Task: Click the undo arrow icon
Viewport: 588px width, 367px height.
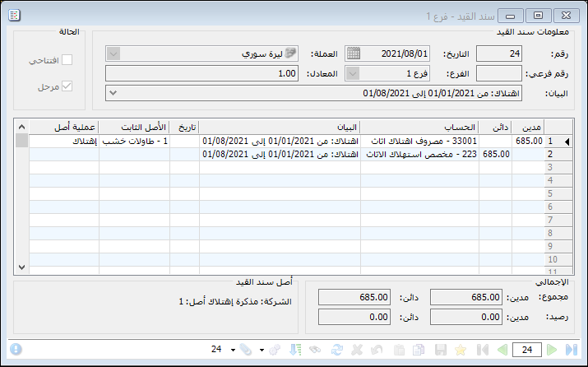Action: click(376, 350)
